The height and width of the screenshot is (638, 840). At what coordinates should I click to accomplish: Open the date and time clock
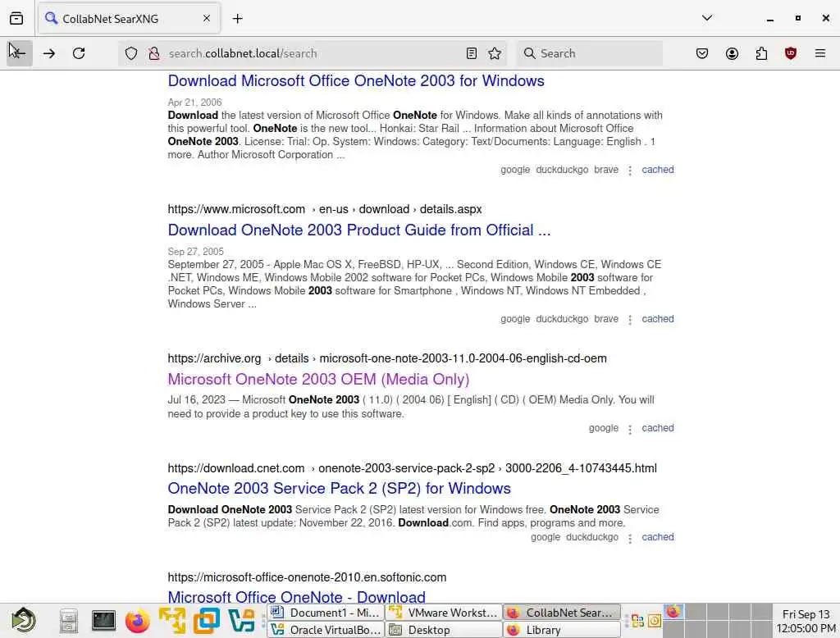click(806, 621)
